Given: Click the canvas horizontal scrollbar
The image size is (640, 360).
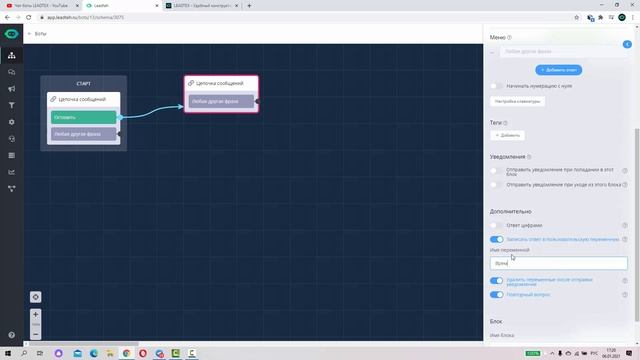Looking at the screenshot, I should [83, 344].
